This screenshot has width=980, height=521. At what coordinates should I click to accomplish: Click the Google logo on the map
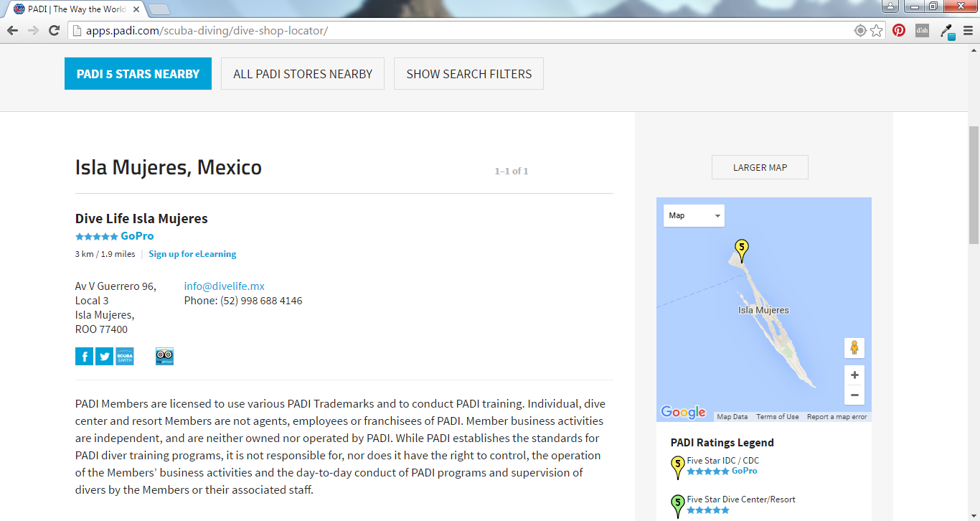[683, 412]
